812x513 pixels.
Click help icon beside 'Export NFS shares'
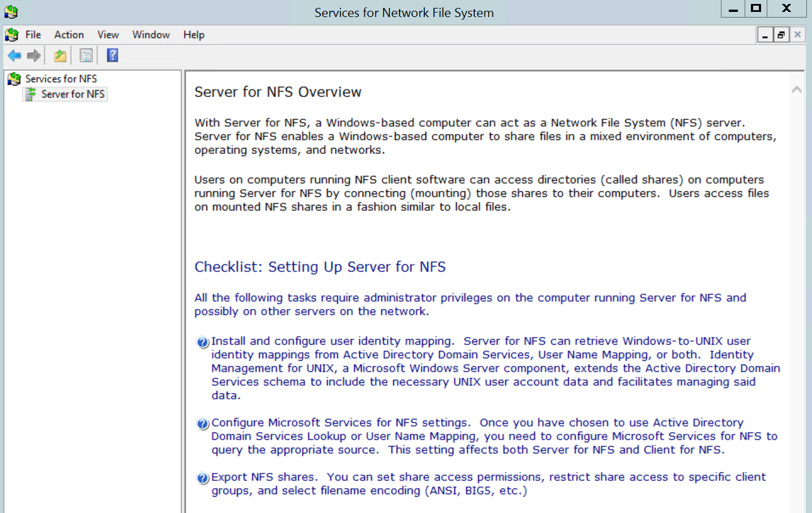[x=203, y=478]
